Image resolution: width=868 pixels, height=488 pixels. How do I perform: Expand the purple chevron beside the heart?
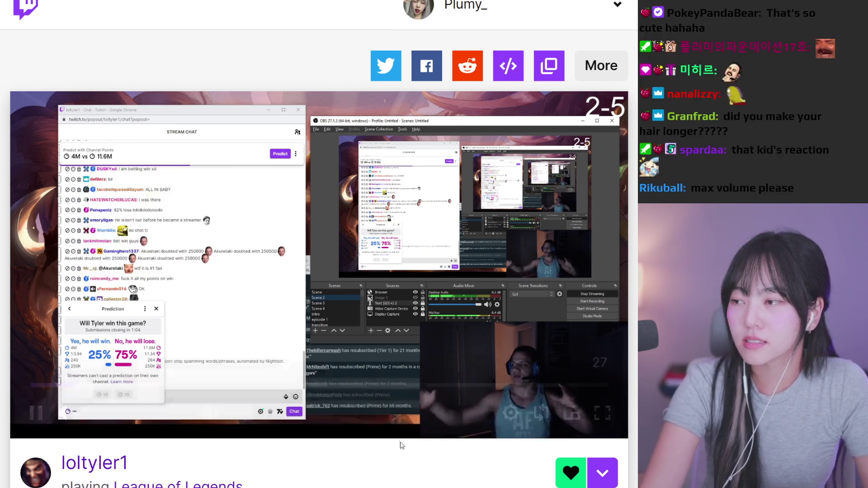tap(602, 473)
